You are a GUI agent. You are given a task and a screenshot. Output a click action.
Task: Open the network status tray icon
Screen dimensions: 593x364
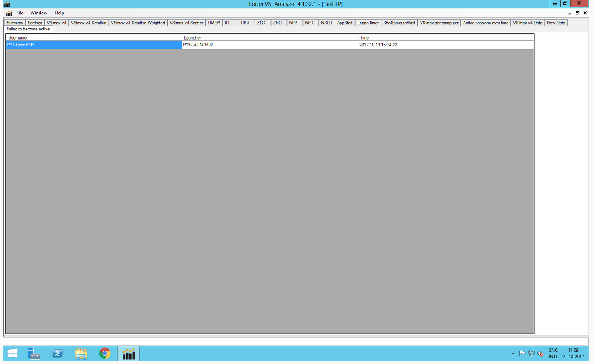(x=531, y=354)
